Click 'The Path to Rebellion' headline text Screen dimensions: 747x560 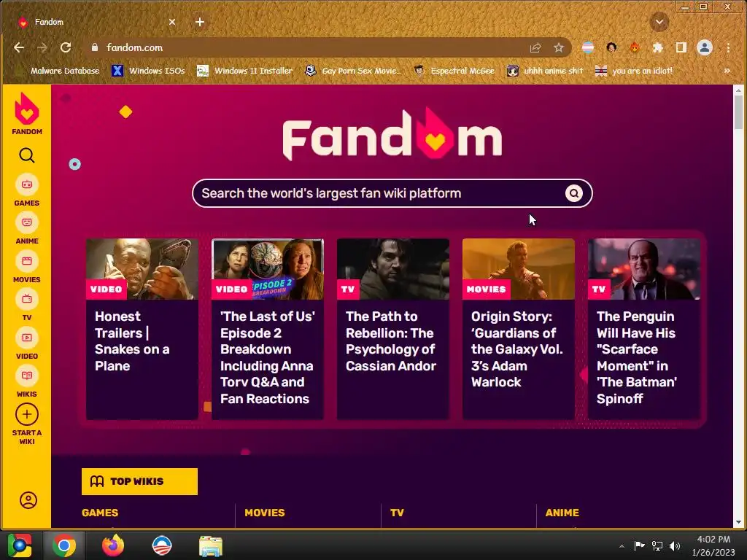(x=391, y=341)
